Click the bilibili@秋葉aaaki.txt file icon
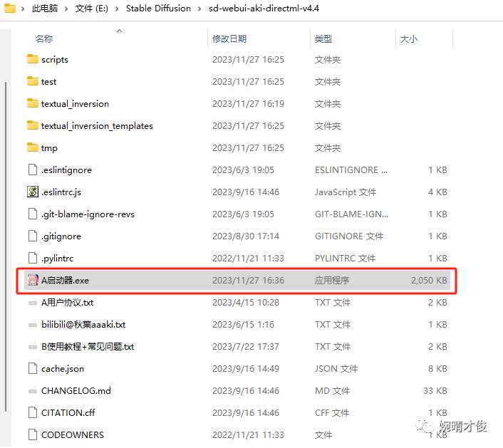This screenshot has height=448, width=503. click(x=32, y=325)
